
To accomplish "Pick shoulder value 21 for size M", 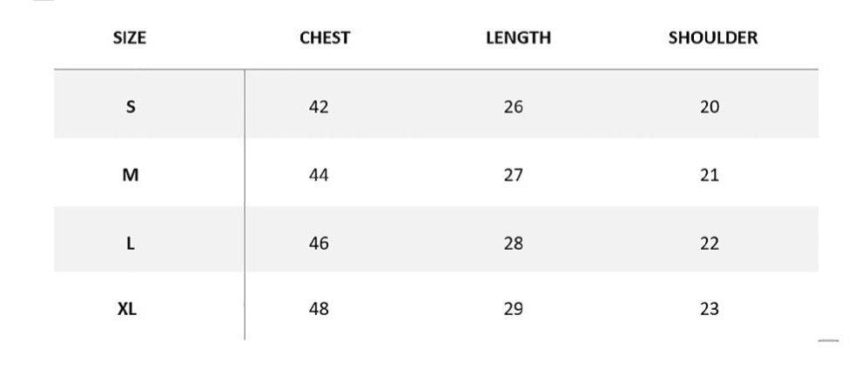I will point(710,175).
